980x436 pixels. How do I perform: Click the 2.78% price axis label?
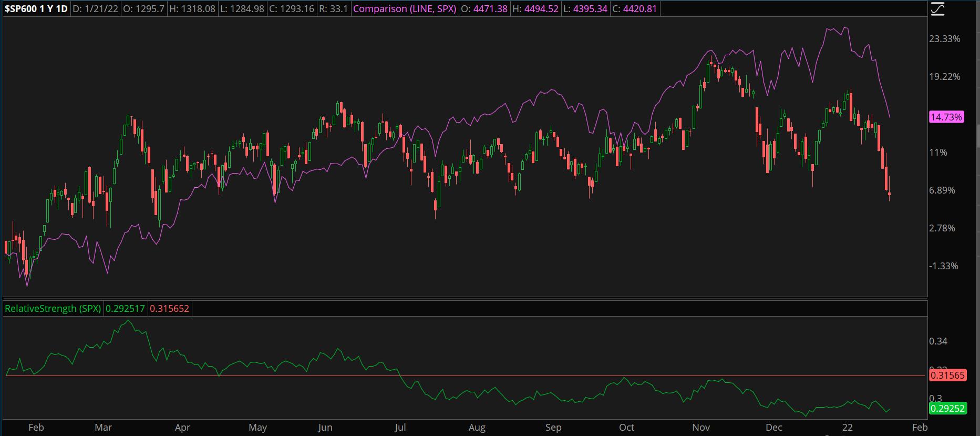[x=942, y=228]
